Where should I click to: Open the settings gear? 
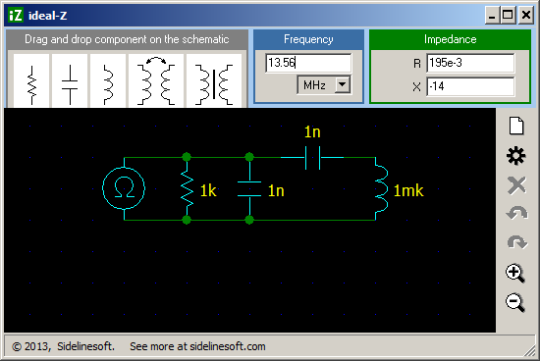tap(516, 156)
